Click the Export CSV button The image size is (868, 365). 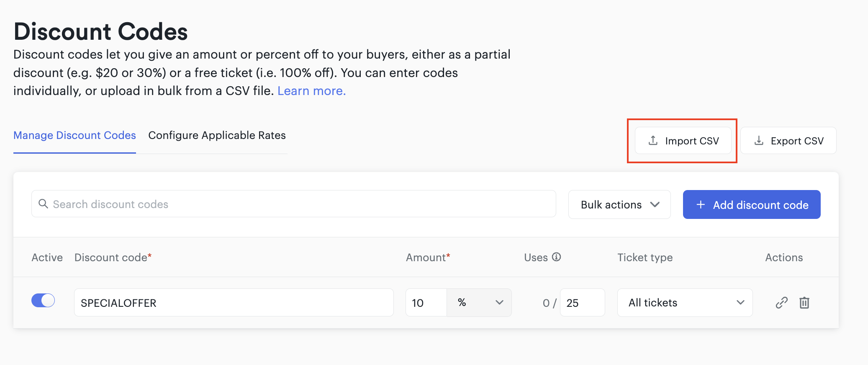pos(788,141)
